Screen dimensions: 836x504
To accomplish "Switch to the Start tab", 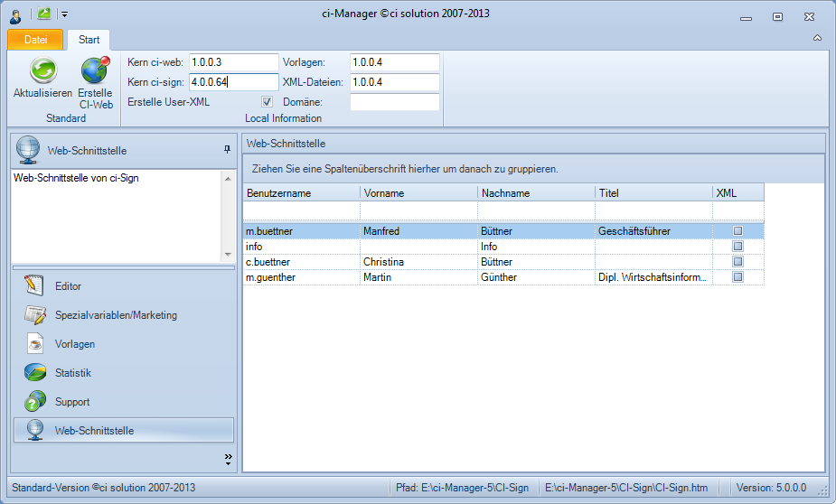I will [89, 40].
